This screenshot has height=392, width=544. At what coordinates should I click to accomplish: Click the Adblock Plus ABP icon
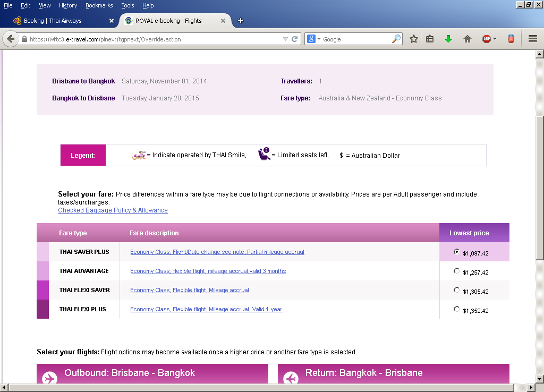point(486,39)
